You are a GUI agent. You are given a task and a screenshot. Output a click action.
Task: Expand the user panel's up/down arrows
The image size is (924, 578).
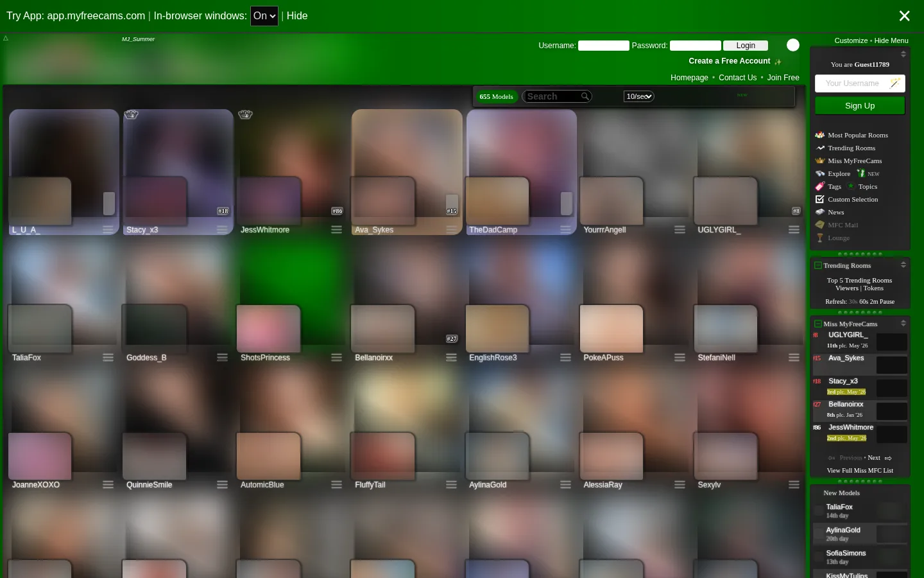point(903,55)
